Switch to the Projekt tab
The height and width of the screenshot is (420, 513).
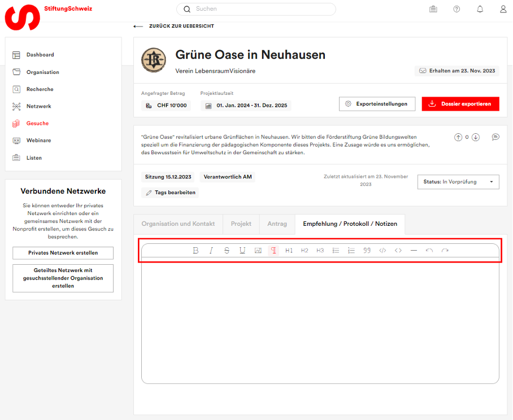(241, 224)
